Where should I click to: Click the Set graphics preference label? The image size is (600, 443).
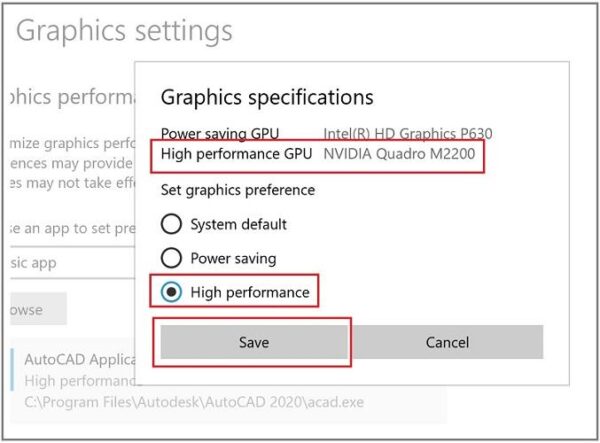(x=238, y=190)
